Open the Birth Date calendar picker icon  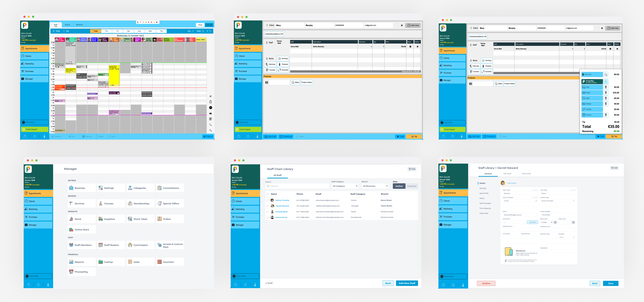pos(555,222)
